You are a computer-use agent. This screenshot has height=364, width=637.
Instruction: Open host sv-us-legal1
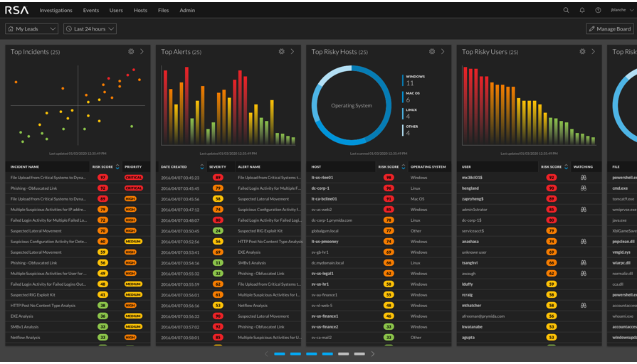point(322,274)
